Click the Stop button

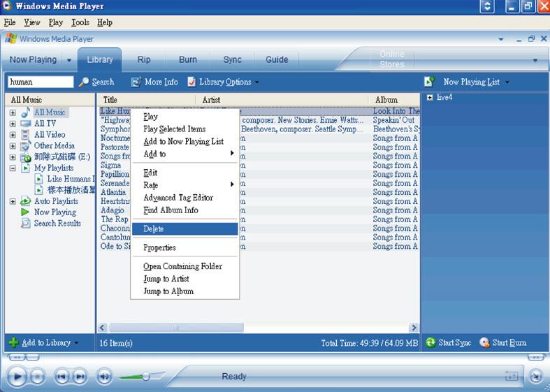click(x=37, y=377)
